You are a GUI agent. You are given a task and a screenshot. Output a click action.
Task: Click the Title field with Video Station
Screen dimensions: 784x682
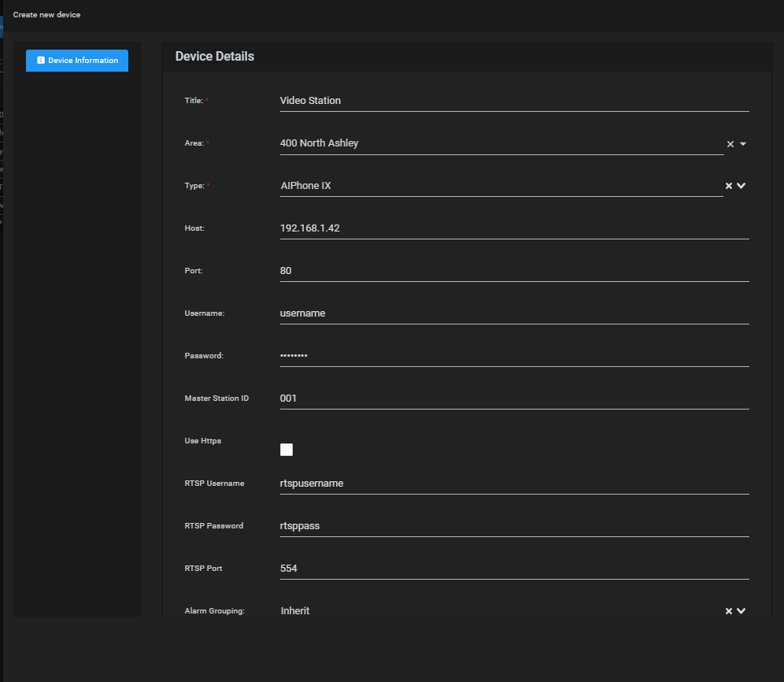(x=515, y=101)
